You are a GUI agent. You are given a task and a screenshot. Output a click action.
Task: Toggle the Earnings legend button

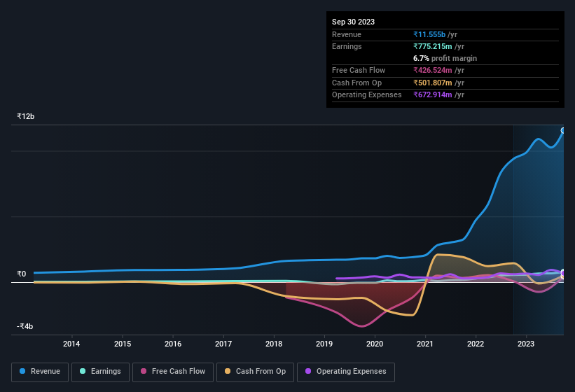(100, 372)
